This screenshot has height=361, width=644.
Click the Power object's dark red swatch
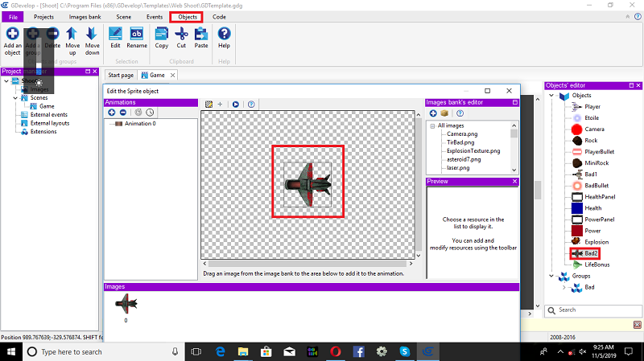(x=577, y=231)
